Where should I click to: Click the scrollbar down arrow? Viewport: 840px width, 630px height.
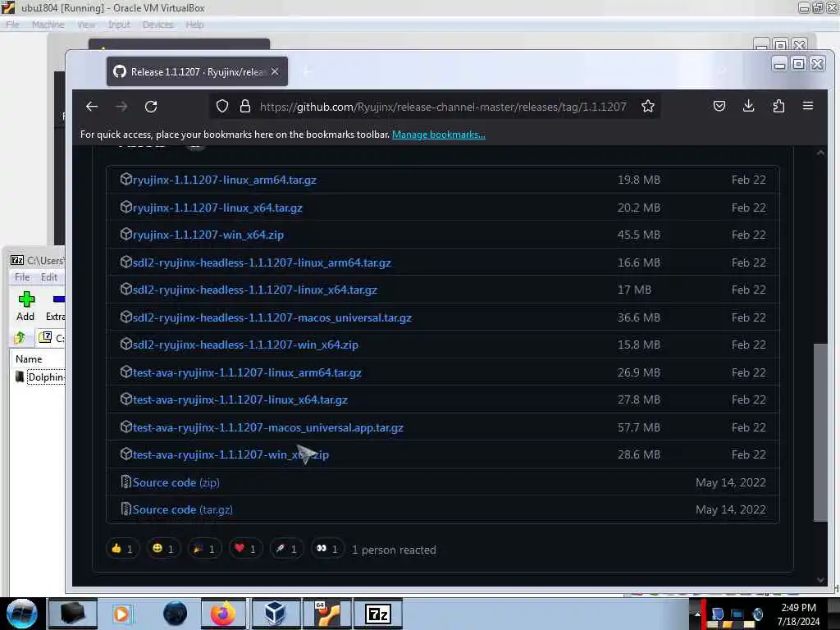tap(820, 580)
